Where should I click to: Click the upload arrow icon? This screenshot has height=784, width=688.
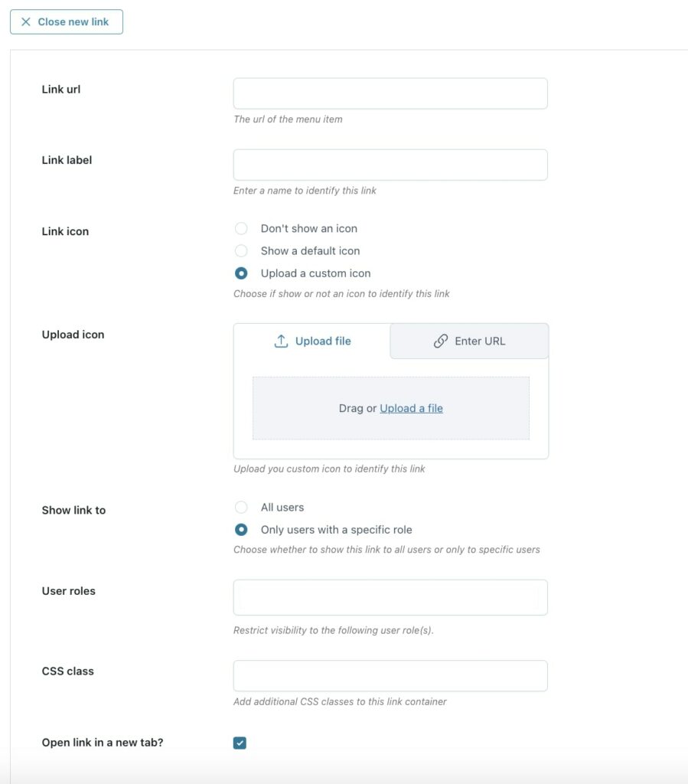(x=281, y=341)
